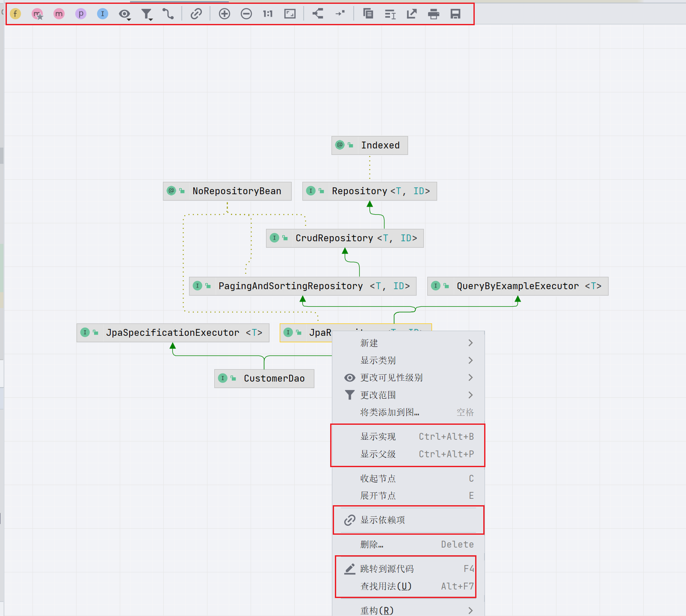686x616 pixels.
Task: Click the show dependencies link icon in toolbar
Action: (196, 14)
